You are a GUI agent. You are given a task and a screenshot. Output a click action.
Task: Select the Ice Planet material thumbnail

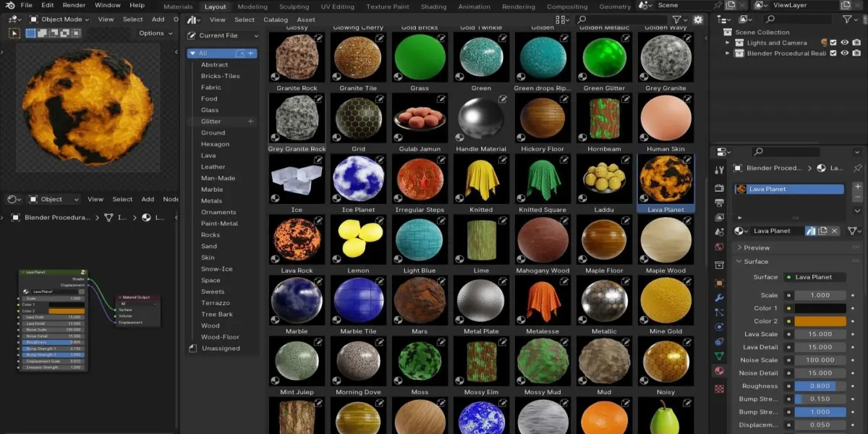[358, 178]
